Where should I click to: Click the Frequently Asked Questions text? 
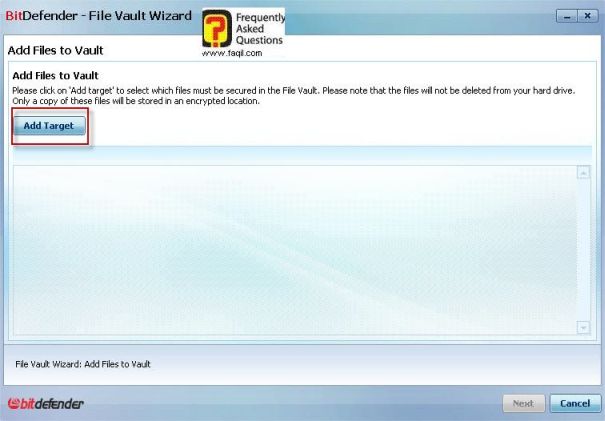[x=260, y=29]
